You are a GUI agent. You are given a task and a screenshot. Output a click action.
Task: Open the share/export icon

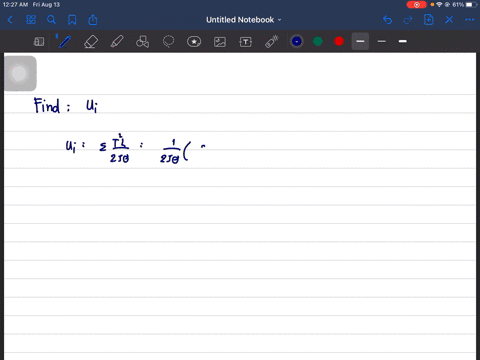93,20
